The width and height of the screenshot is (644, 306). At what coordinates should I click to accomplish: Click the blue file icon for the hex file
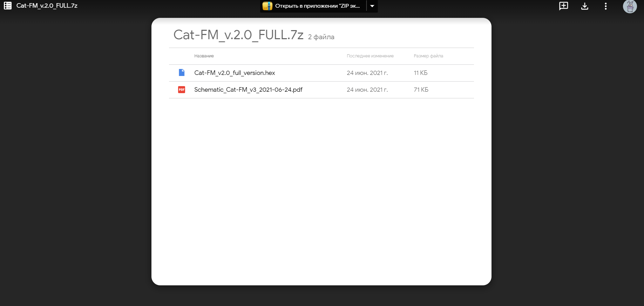tap(182, 73)
